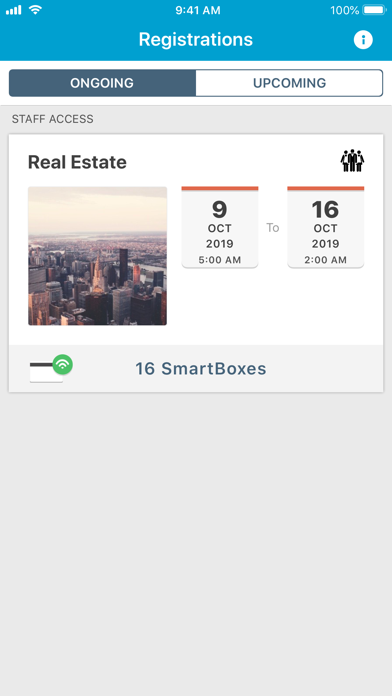
Task: Open the Real Estate city skyline thumbnail
Action: (x=98, y=256)
